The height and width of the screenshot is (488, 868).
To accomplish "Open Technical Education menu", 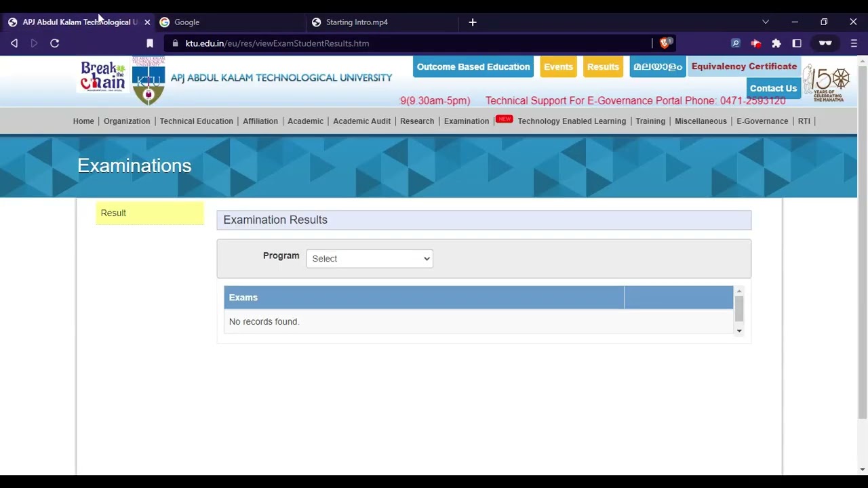I will [196, 121].
